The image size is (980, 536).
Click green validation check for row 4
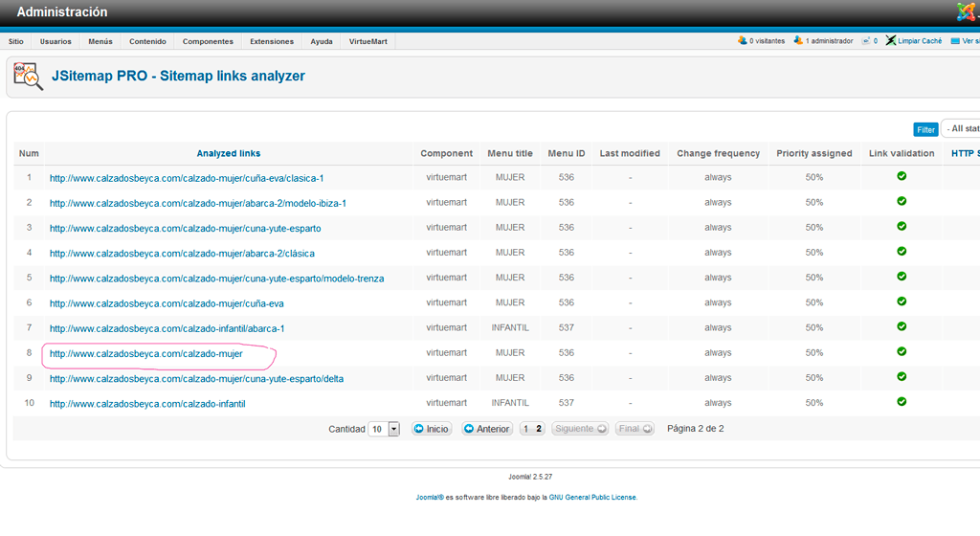point(902,251)
